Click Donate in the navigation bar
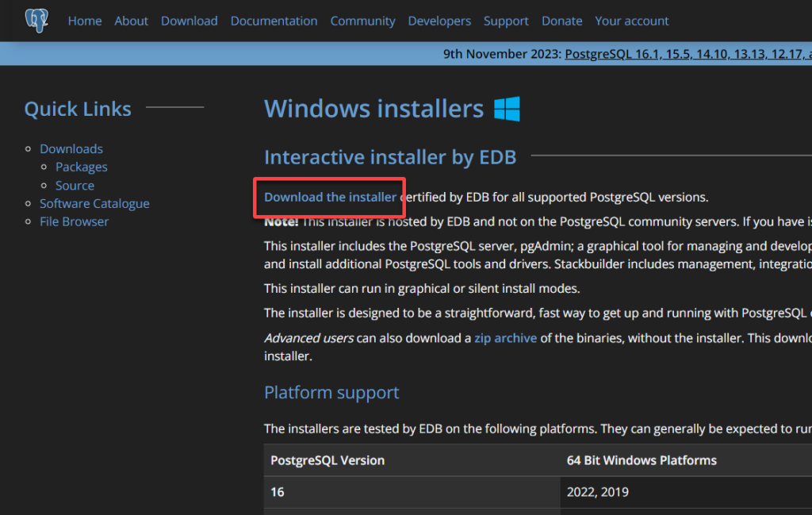 click(561, 21)
